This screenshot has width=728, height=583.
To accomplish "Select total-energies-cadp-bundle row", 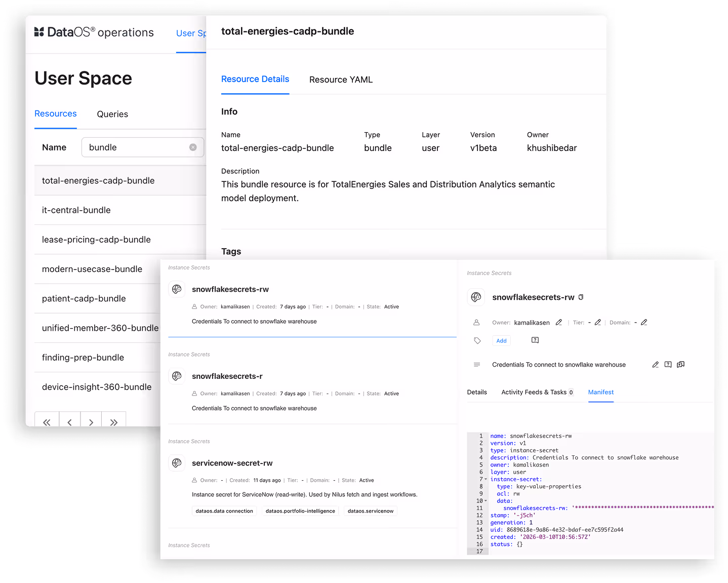I will [120, 181].
